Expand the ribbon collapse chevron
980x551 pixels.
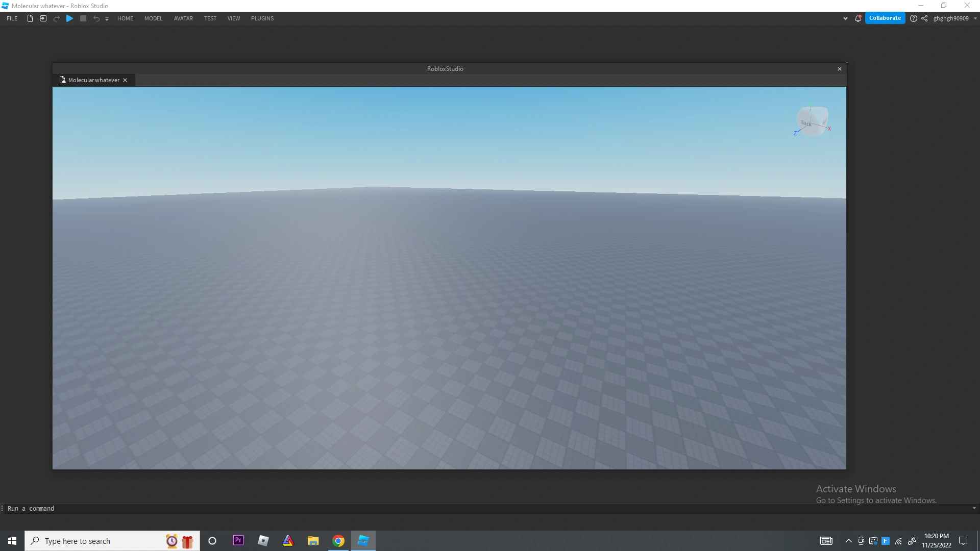[x=845, y=18]
